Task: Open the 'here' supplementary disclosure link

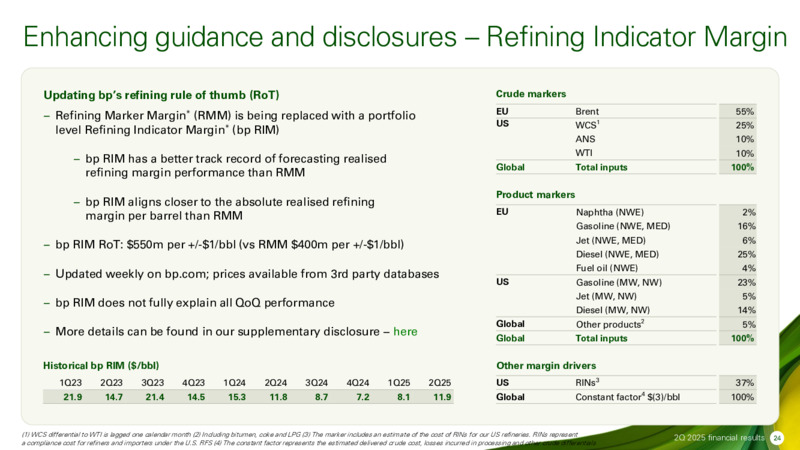Action: 405,332
